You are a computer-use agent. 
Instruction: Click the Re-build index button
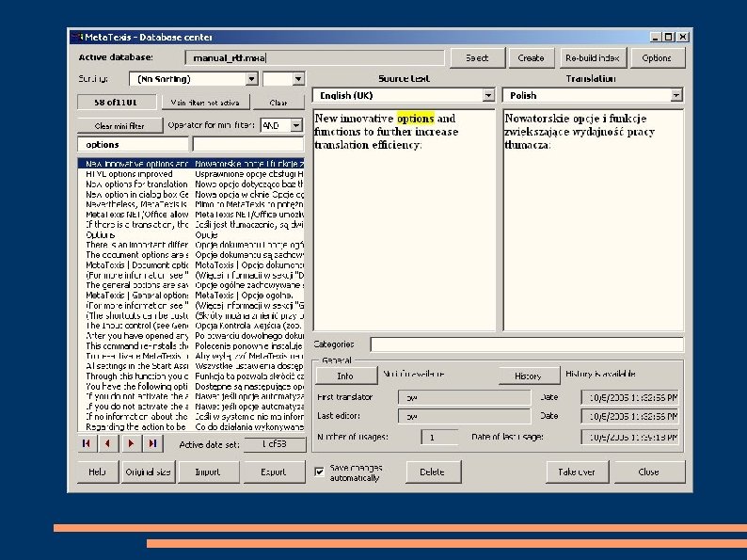point(592,58)
